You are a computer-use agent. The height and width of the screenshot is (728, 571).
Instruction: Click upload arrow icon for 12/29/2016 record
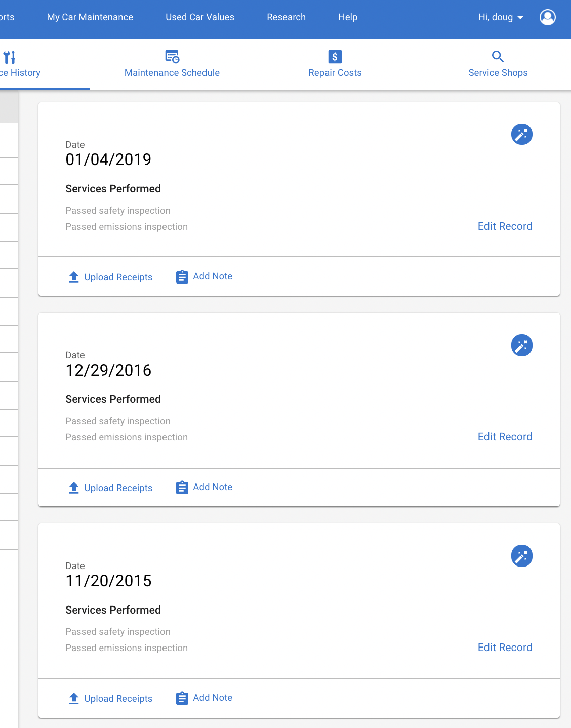[x=74, y=488]
